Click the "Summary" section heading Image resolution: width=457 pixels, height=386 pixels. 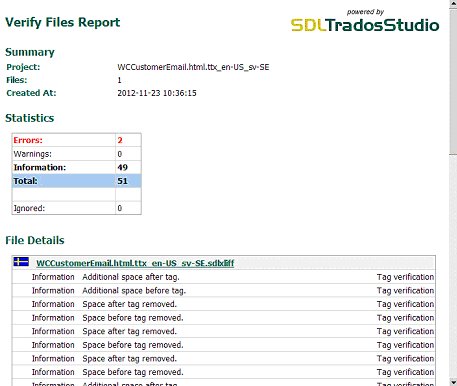(30, 52)
